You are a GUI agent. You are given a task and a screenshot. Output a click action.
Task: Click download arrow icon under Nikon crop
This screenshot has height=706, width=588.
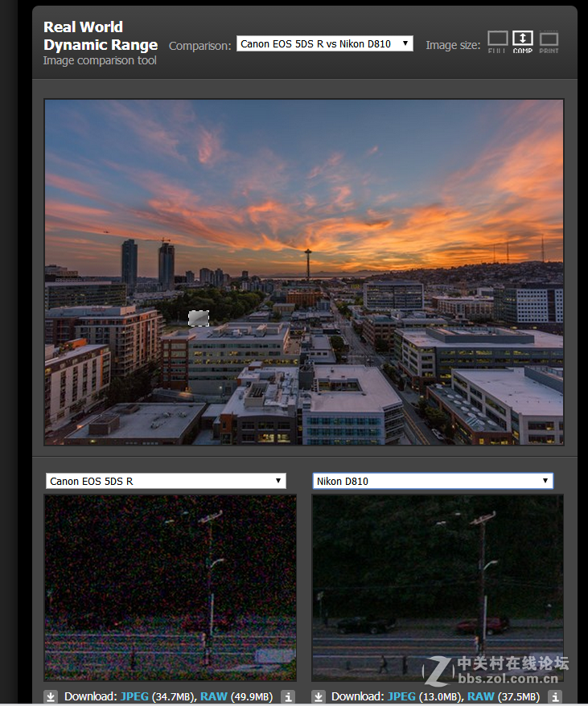[x=319, y=696]
